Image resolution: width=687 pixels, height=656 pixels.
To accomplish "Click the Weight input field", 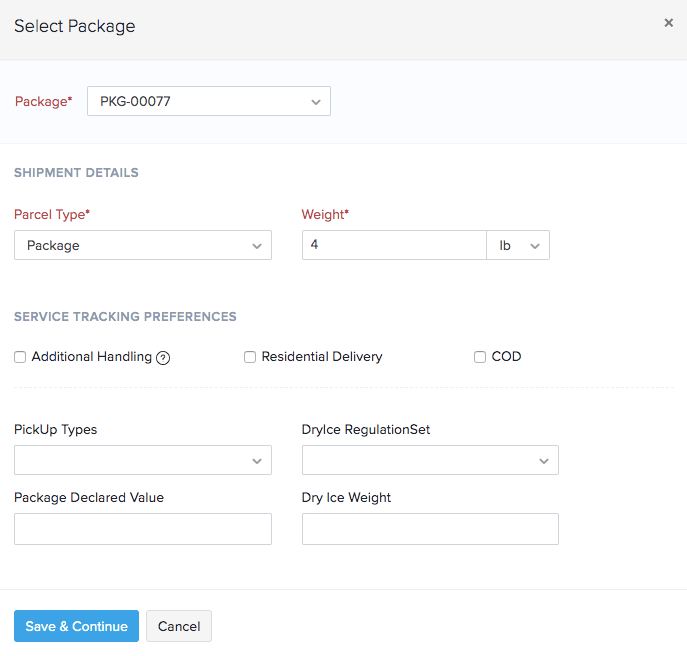I will click(x=394, y=245).
